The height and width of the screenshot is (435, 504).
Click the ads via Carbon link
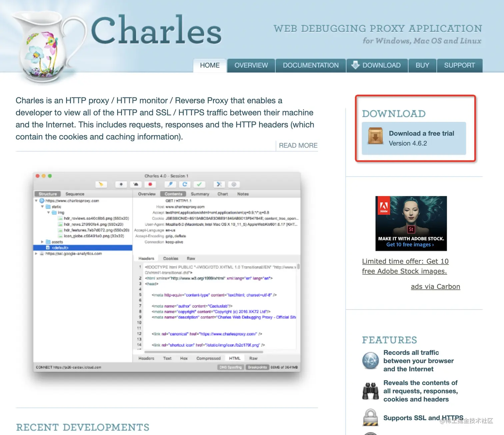click(435, 287)
